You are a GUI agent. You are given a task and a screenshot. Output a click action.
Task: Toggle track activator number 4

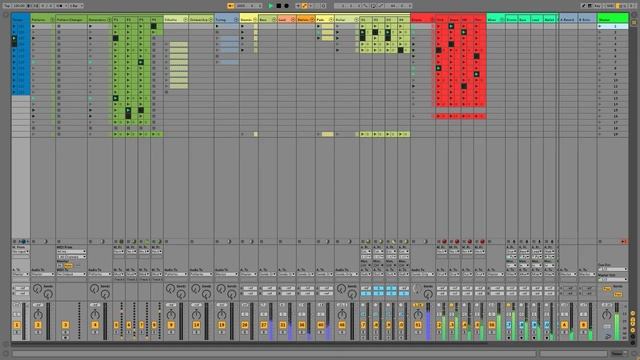pos(95,325)
